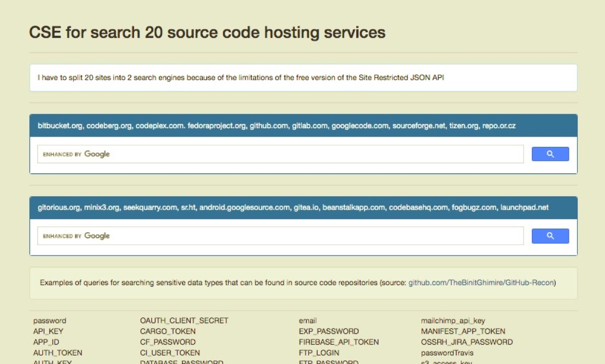Choose the FIREBASE_API_TOKEN query example
The width and height of the screenshot is (605, 364).
tap(339, 342)
